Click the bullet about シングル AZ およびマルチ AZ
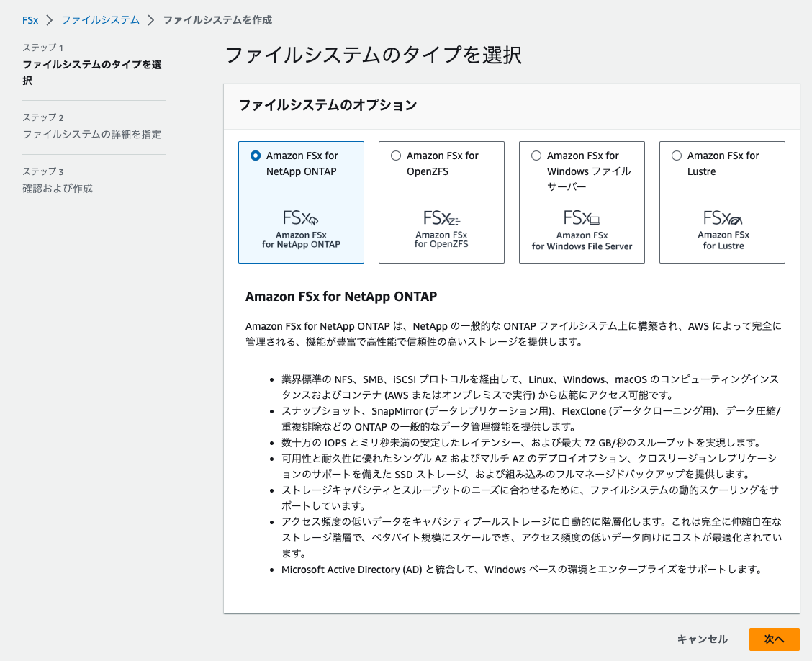812x661 pixels. [x=529, y=466]
